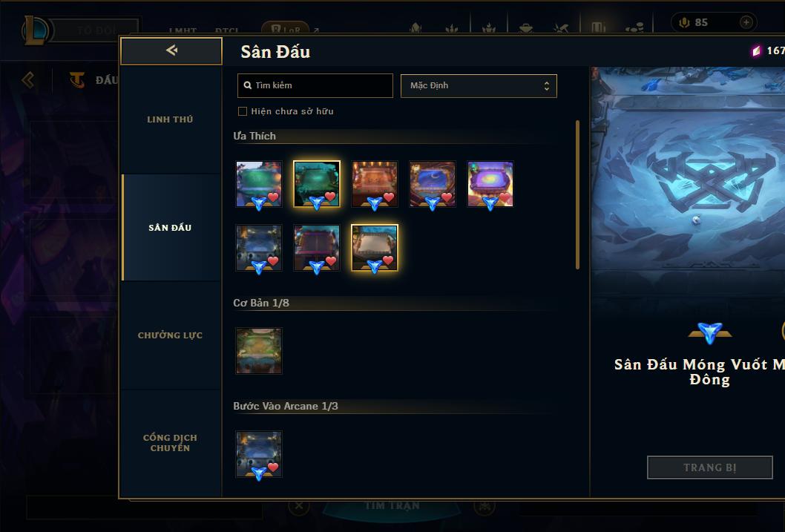Click the Trang Bị equip button
The height and width of the screenshot is (532, 785).
[x=710, y=467]
